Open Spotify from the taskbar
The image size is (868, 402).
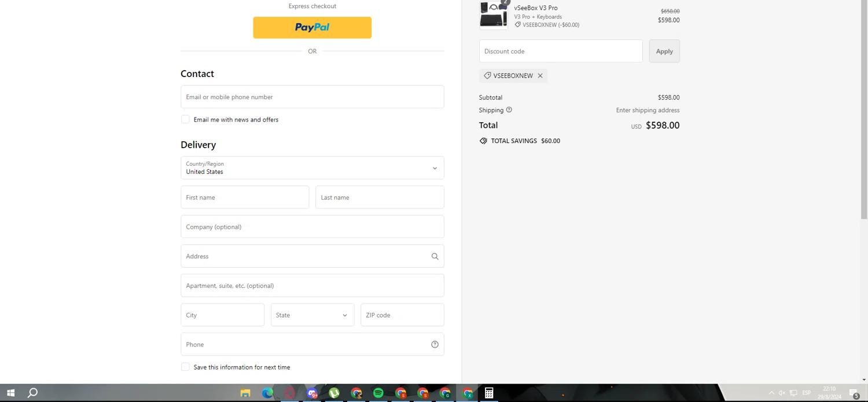[378, 393]
